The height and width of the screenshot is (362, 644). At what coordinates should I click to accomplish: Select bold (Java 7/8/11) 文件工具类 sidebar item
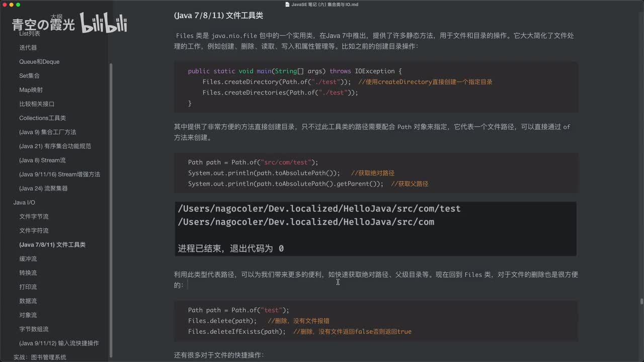coord(52,244)
